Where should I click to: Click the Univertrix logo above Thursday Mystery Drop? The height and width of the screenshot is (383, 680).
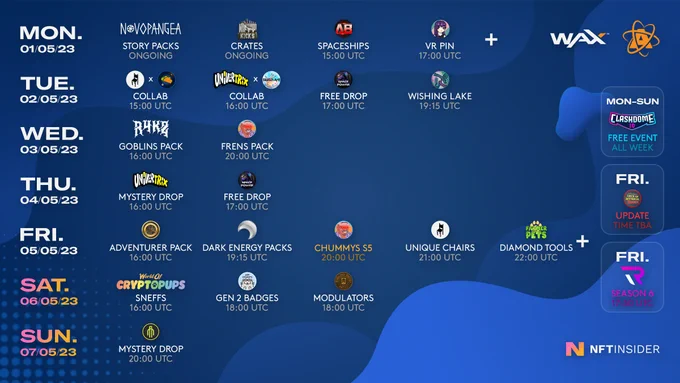(150, 180)
